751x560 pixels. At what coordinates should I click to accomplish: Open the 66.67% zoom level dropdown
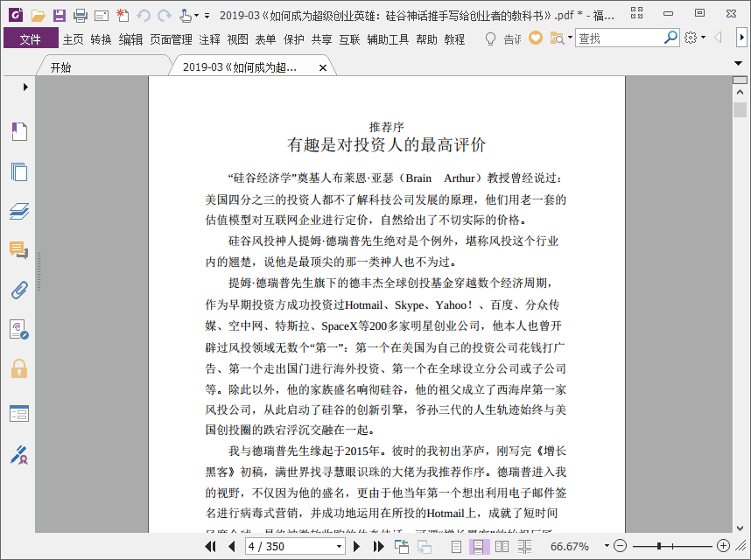(x=607, y=546)
